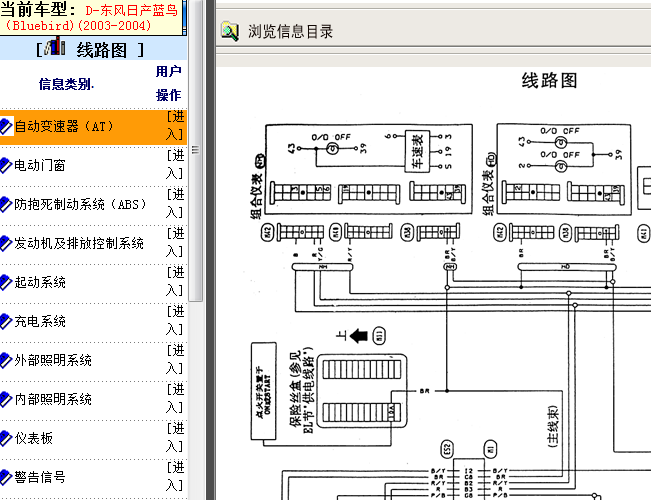Click the icon beside 起动系统

tap(6, 283)
